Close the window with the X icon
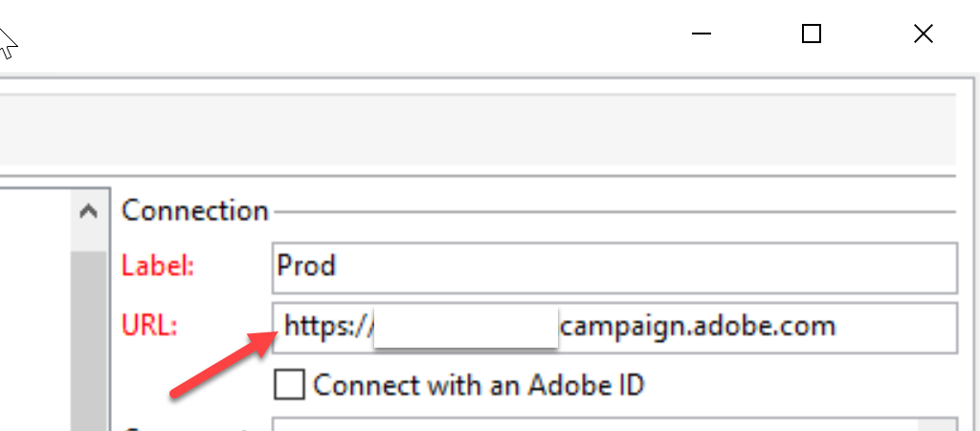Screen dimensions: 980x431 click(924, 34)
